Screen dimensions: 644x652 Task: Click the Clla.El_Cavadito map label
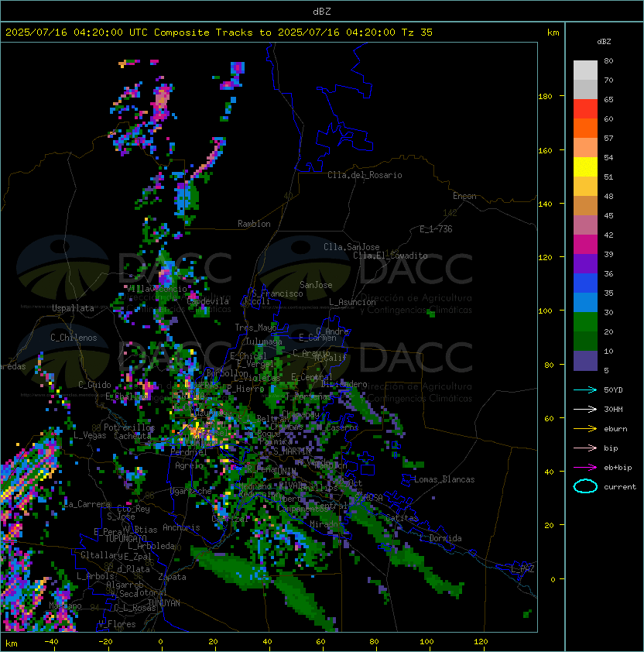[390, 256]
